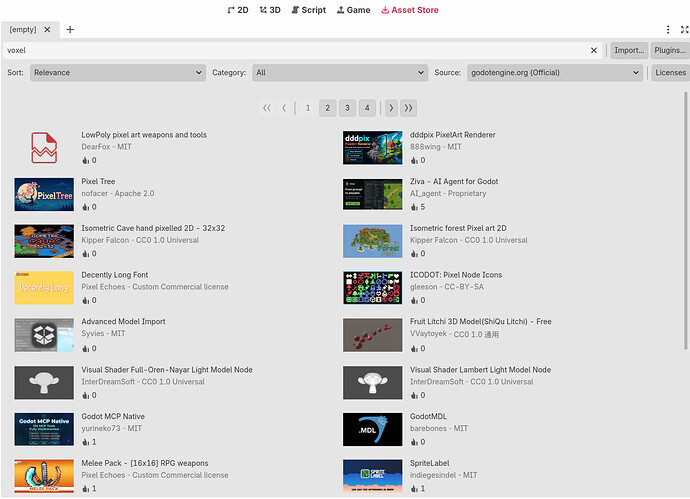Open Ziva AI Agent thumbnail
Image resolution: width=690 pixels, height=499 pixels.
(373, 194)
